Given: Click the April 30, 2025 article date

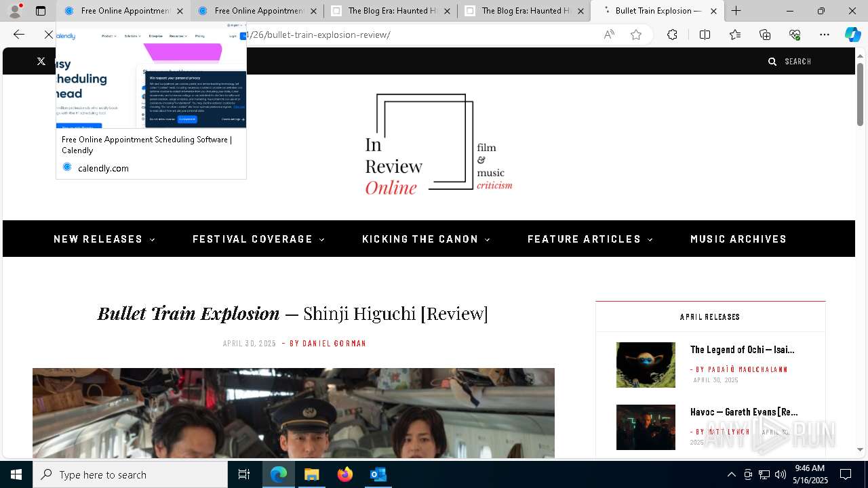Looking at the screenshot, I should (250, 344).
